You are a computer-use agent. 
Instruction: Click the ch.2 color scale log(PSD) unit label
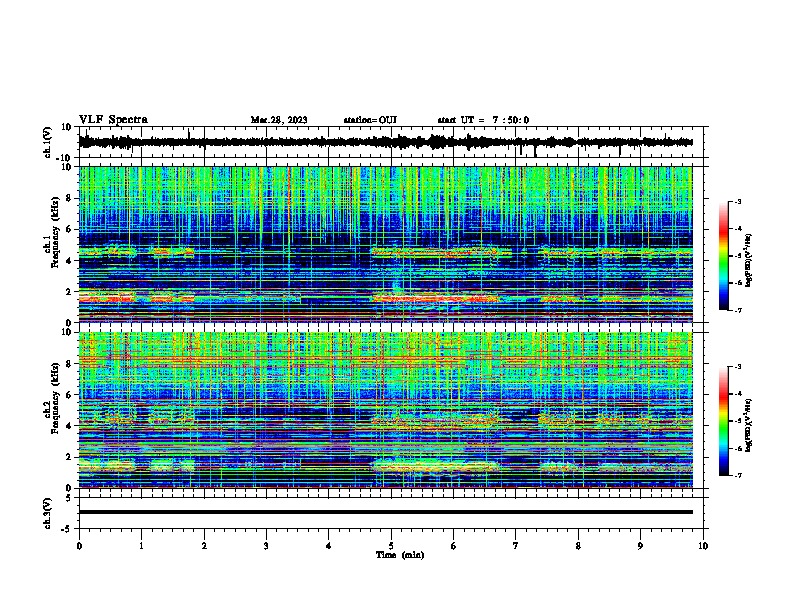tap(748, 426)
